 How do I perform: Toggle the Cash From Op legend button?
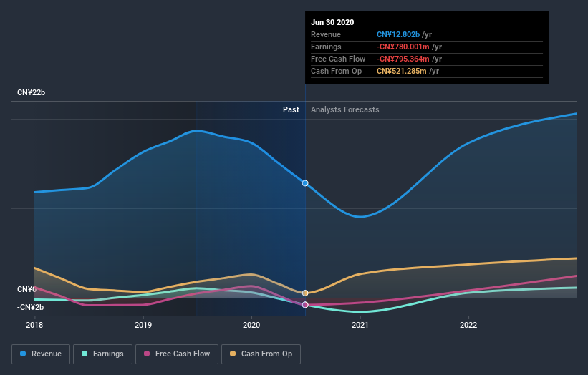point(261,354)
